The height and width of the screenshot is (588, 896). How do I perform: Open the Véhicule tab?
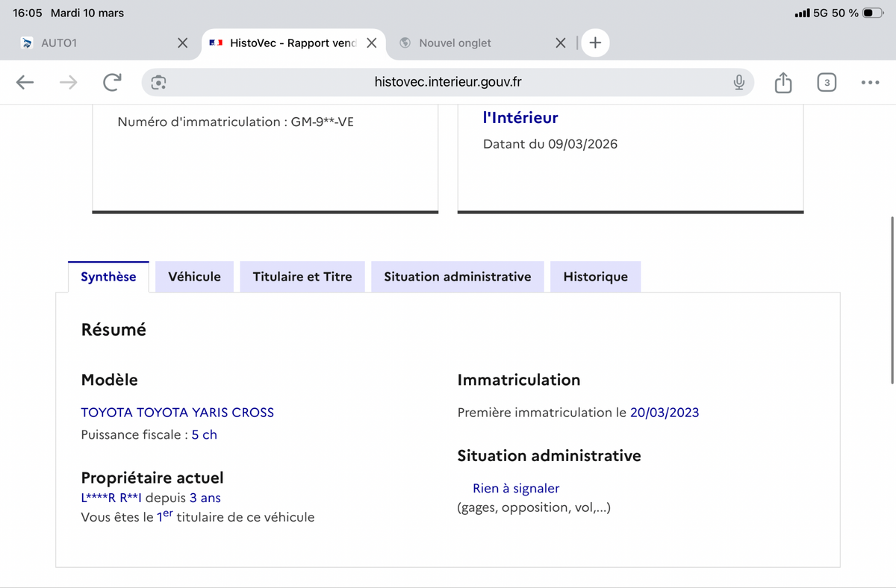click(194, 277)
